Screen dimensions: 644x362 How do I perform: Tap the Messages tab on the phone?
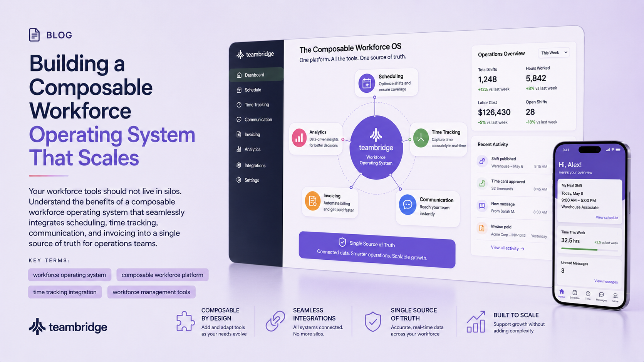point(601,297)
